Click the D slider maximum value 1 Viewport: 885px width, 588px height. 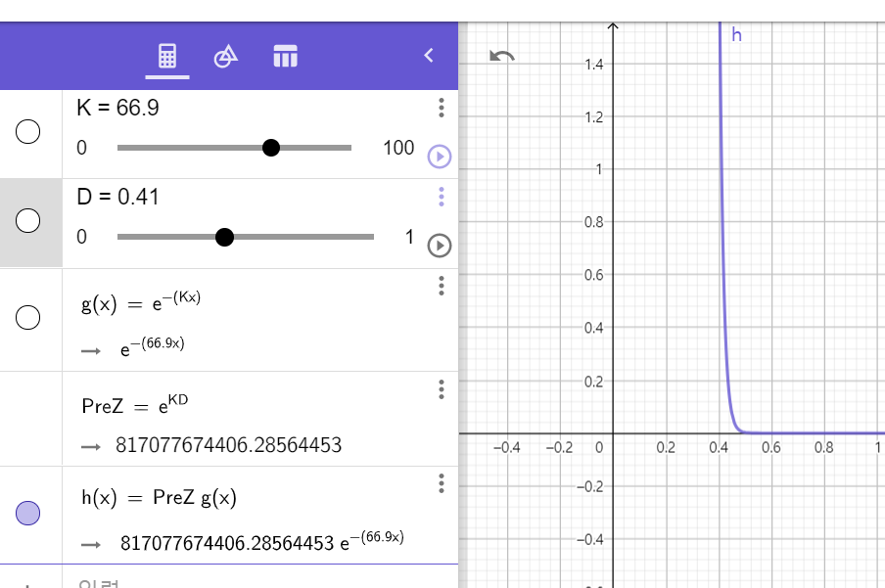(x=410, y=237)
